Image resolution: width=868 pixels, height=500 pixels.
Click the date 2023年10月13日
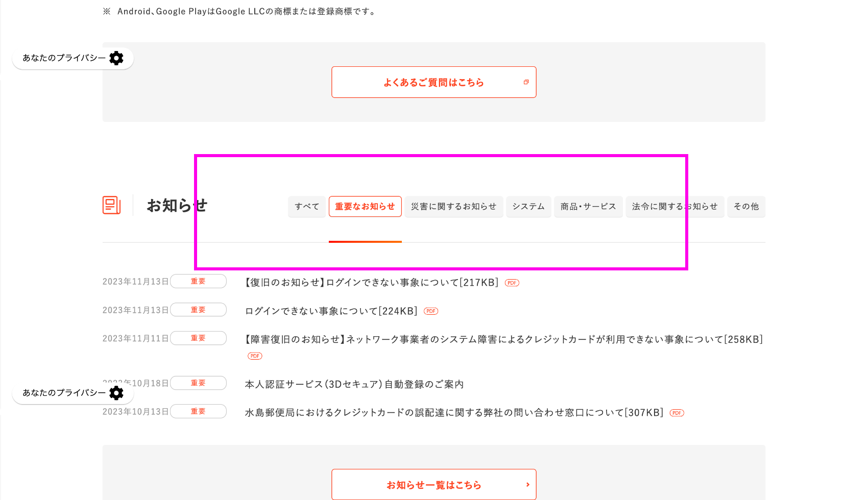[136, 412]
